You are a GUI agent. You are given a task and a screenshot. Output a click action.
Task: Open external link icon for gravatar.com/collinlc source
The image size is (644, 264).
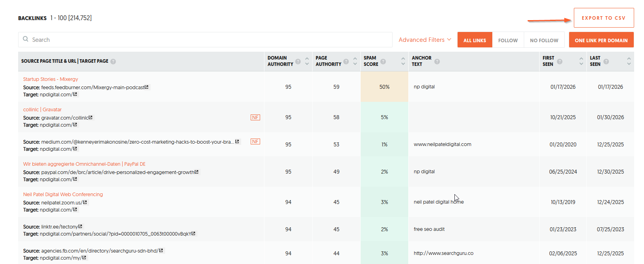pos(91,118)
